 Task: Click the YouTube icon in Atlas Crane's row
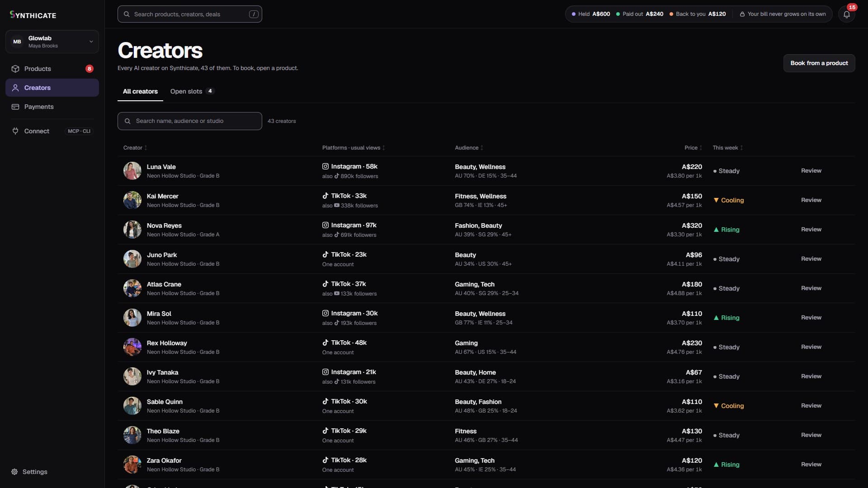point(336,294)
